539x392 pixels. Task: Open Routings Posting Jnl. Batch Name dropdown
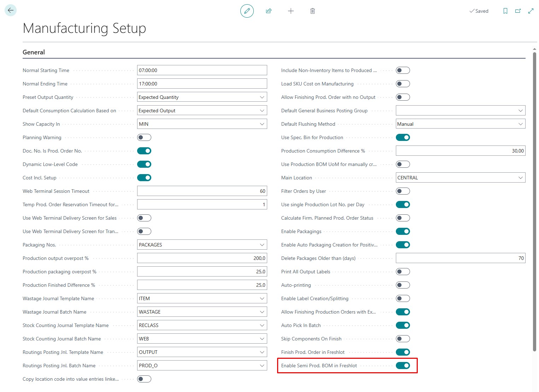point(202,366)
